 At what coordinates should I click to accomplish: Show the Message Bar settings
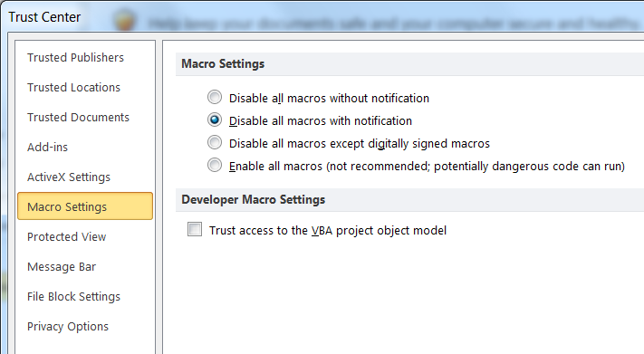tap(62, 267)
